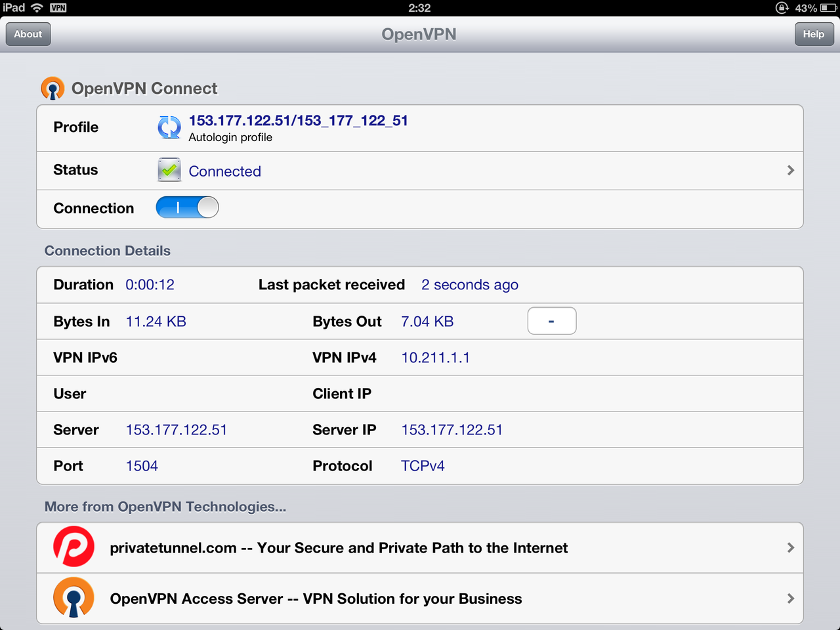Tap the Bytes In value 11.24 KB
This screenshot has height=630, width=840.
(x=156, y=322)
